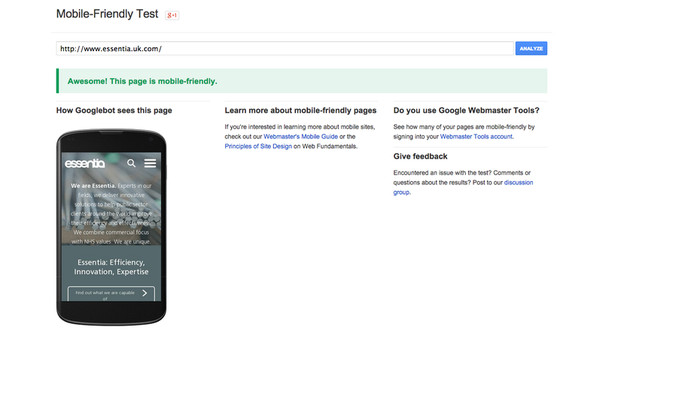Image resolution: width=700 pixels, height=394 pixels.
Task: Click 'Find out what we are capable of' button
Action: 111,294
